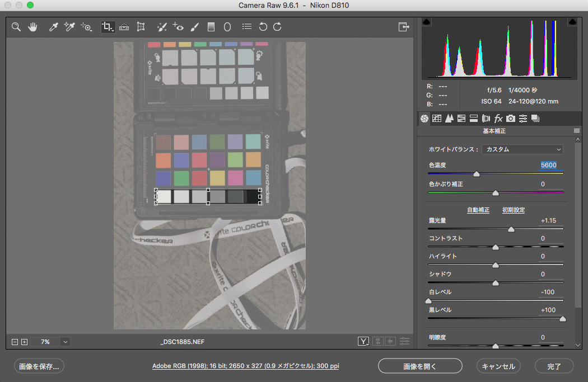Select the Straighten tool
The width and height of the screenshot is (588, 382).
coord(124,27)
